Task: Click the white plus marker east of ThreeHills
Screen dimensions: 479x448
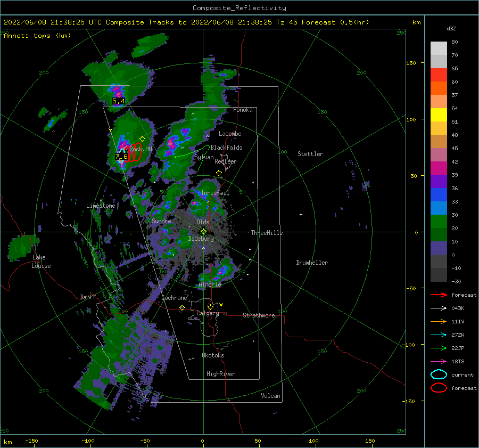Action: point(301,214)
